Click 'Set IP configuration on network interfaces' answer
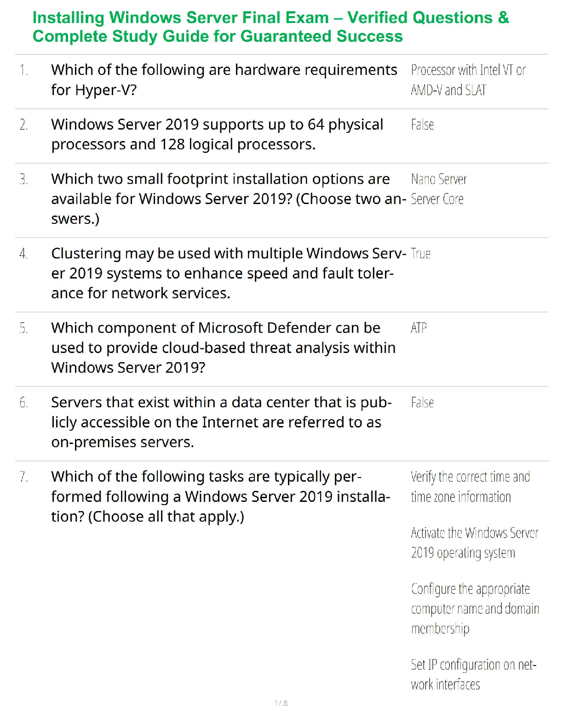 point(473,674)
